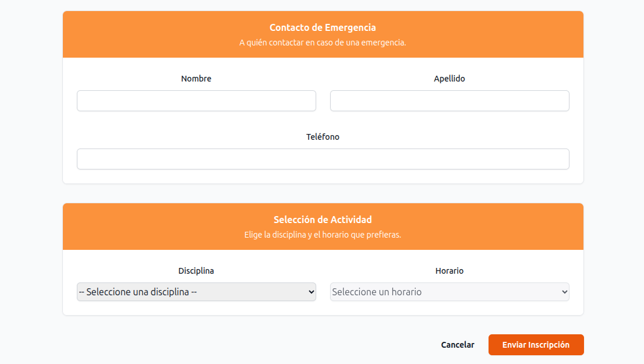The height and width of the screenshot is (364, 644).
Task: Click the Contacto de Emergencia header
Action: (323, 27)
